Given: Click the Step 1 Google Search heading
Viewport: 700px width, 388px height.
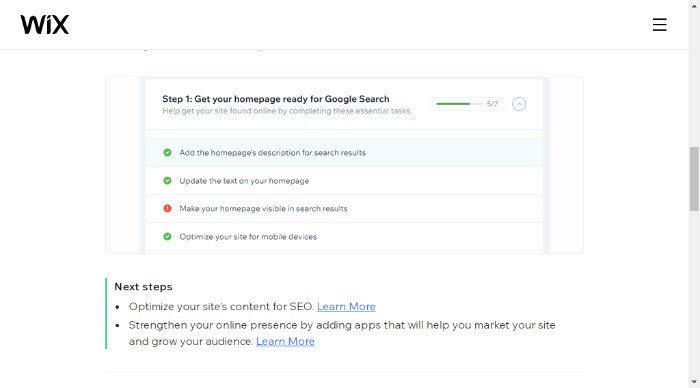Looking at the screenshot, I should 275,99.
